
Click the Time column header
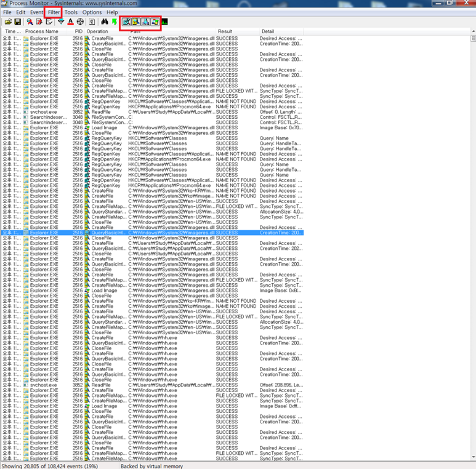click(12, 31)
